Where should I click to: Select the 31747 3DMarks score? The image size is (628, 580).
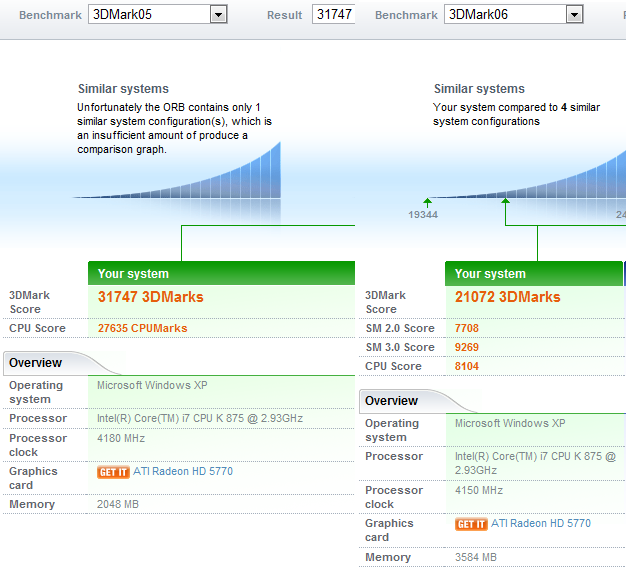150,297
